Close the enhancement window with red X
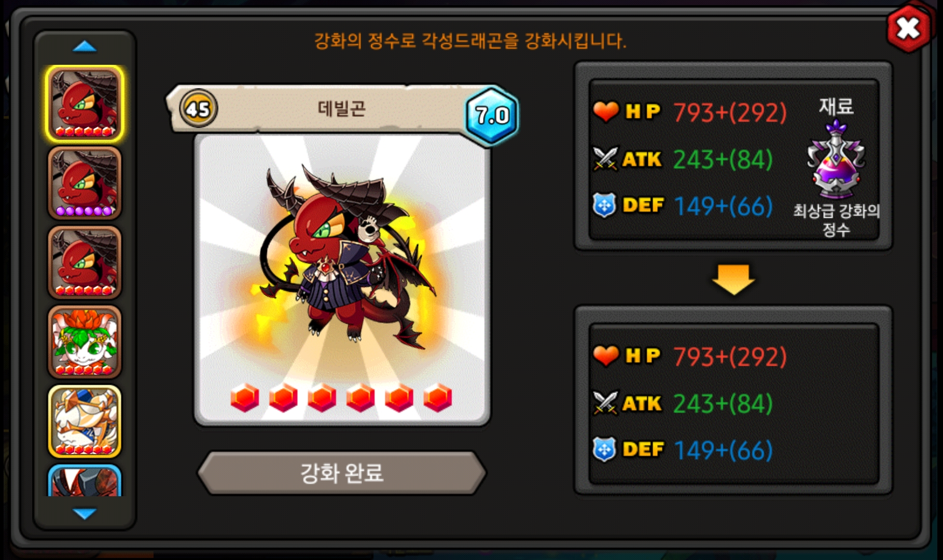943x560 pixels. pyautogui.click(x=908, y=28)
